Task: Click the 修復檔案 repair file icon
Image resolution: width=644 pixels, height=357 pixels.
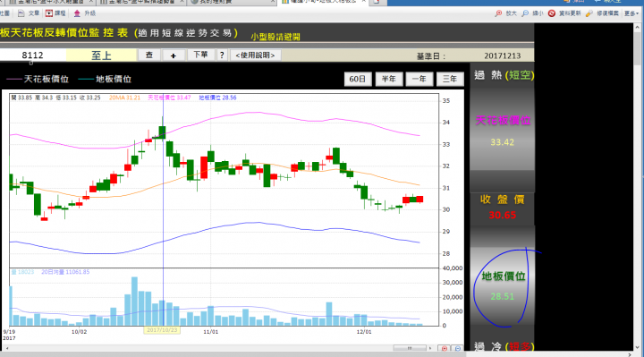Action: coord(589,13)
